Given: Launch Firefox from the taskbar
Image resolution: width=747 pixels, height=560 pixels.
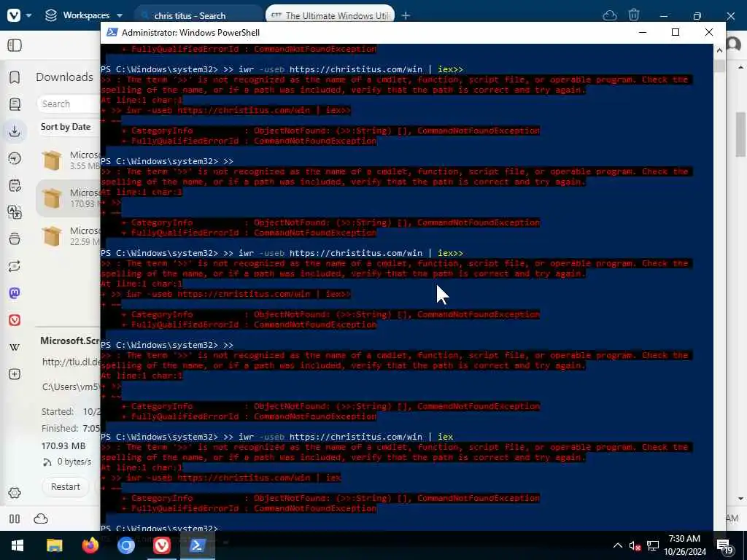Looking at the screenshot, I should (90, 545).
